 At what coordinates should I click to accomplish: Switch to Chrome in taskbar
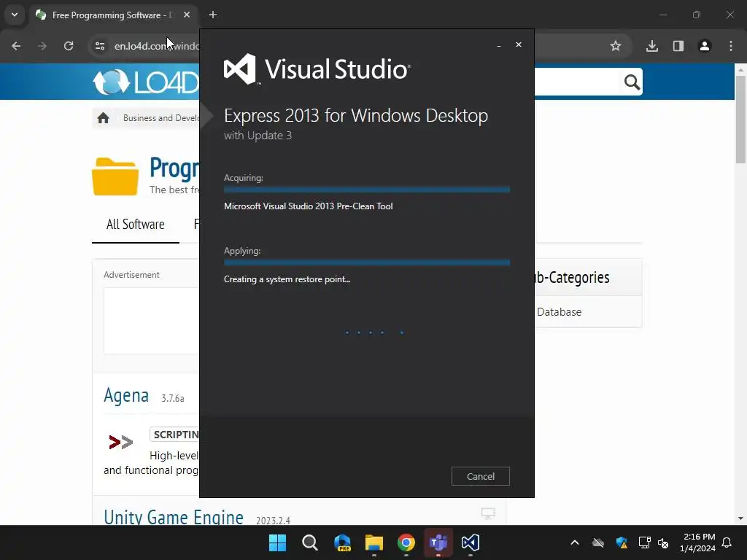[x=406, y=542]
